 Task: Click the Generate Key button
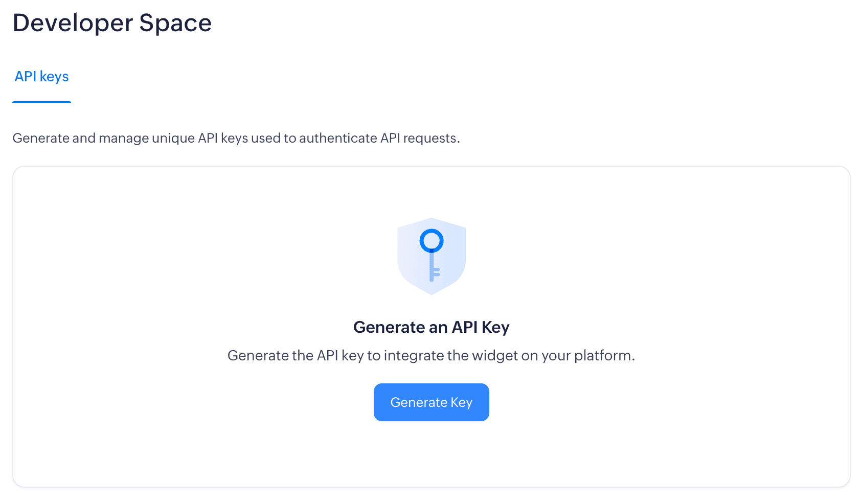coord(431,402)
